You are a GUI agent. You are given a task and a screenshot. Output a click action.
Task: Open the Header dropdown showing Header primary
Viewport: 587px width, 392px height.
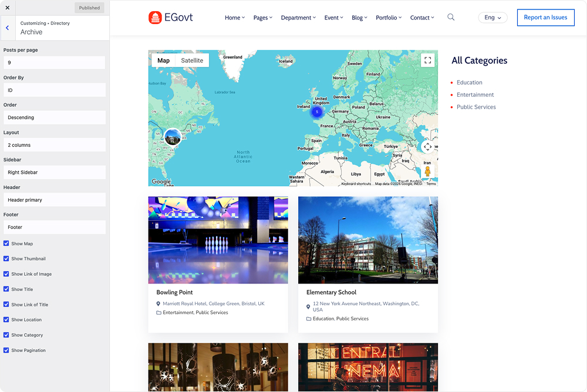pyautogui.click(x=55, y=200)
